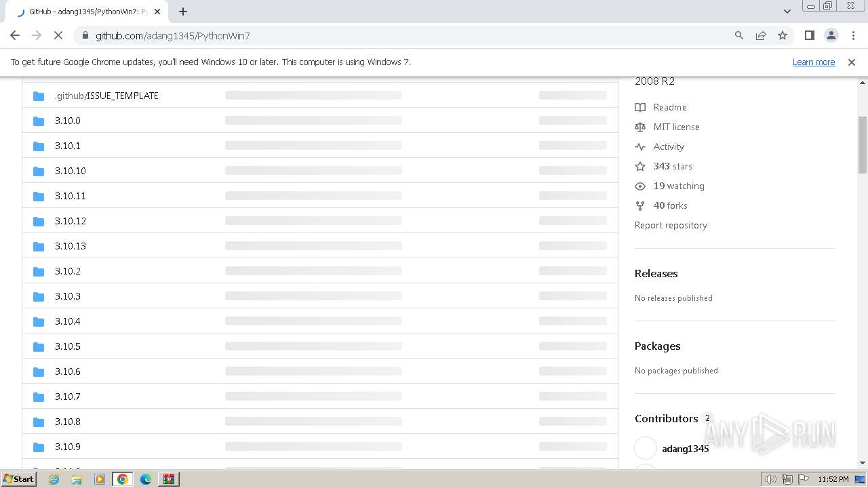The width and height of the screenshot is (868, 488).
Task: Click Learn more about Chrome updates
Action: pyautogui.click(x=814, y=62)
